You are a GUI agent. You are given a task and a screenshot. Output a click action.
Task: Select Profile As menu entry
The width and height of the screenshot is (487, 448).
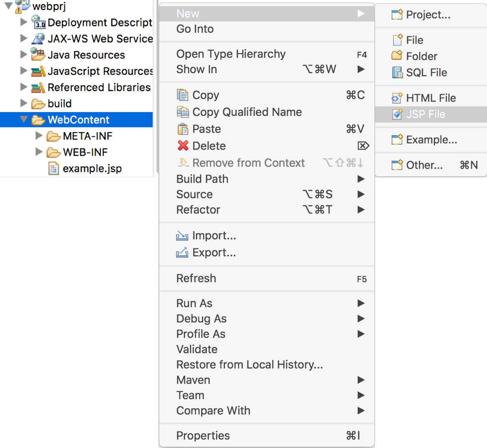point(267,334)
